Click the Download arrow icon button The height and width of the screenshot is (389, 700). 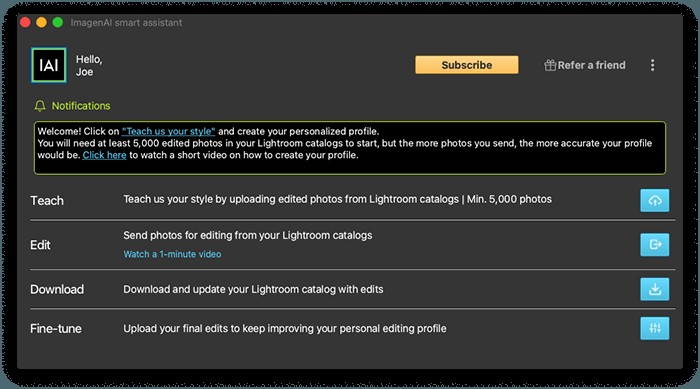(x=654, y=289)
